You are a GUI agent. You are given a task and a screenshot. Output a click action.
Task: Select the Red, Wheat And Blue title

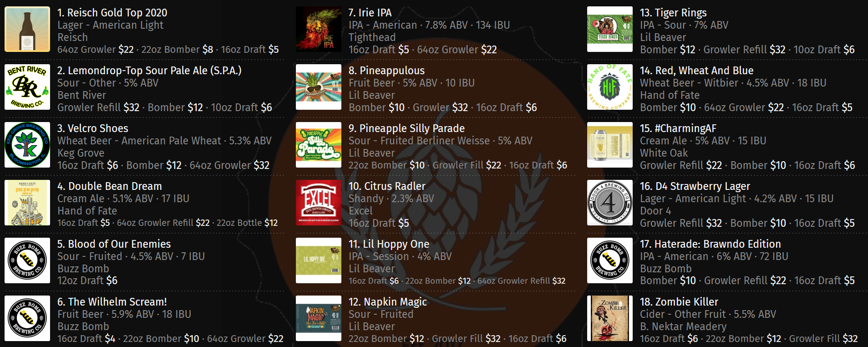(x=697, y=71)
